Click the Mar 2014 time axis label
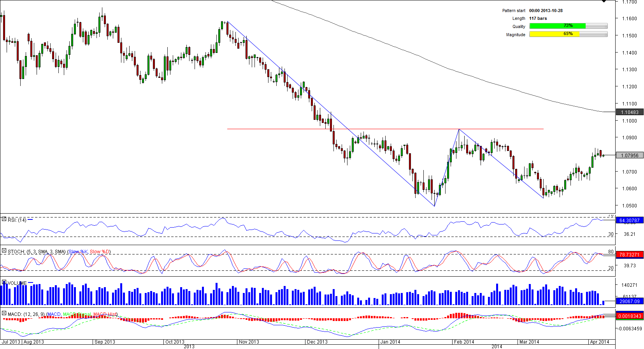The height and width of the screenshot is (349, 644). click(529, 342)
